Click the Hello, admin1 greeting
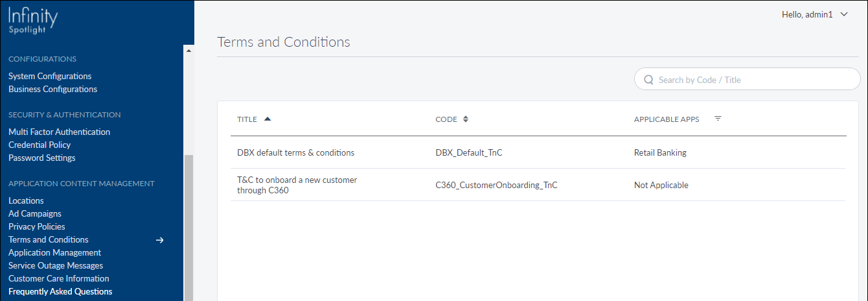Screen dimensions: 868x301 pyautogui.click(x=806, y=14)
